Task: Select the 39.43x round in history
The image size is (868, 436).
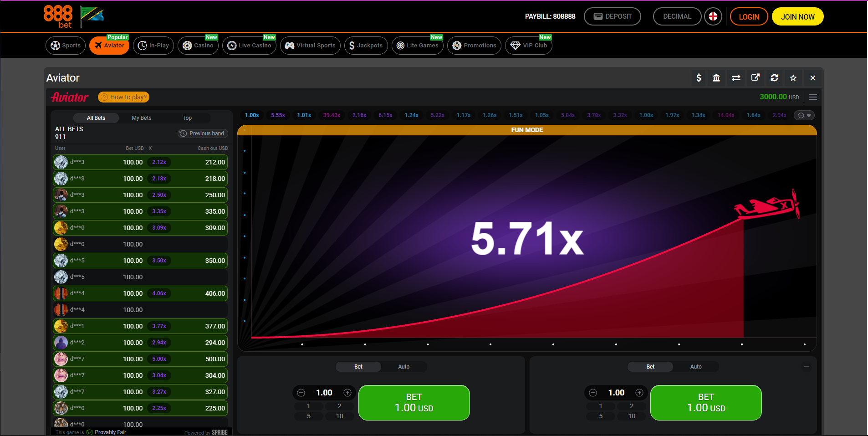Action: coord(332,115)
